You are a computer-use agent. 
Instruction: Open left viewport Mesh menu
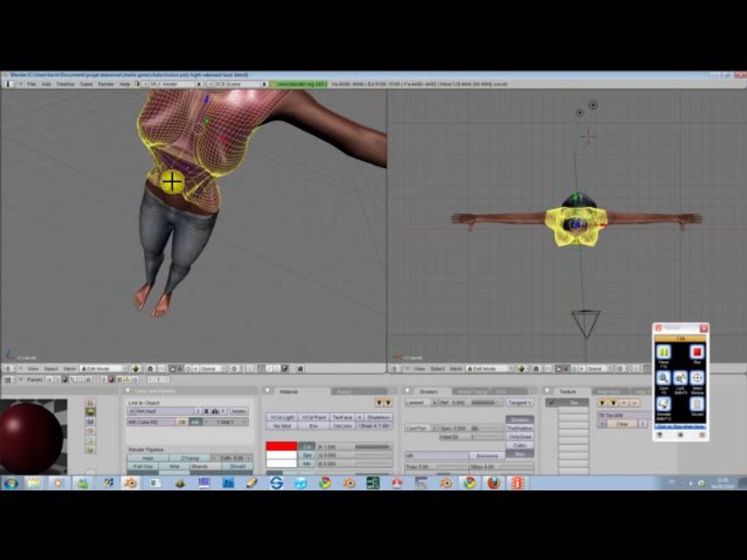(69, 369)
